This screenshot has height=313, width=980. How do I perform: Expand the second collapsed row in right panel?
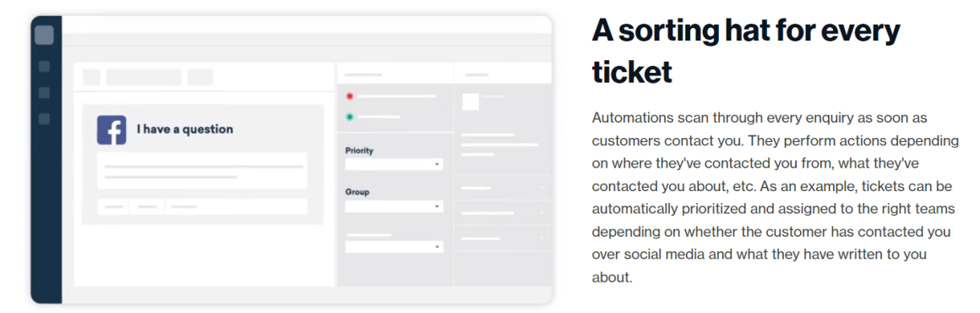[503, 213]
